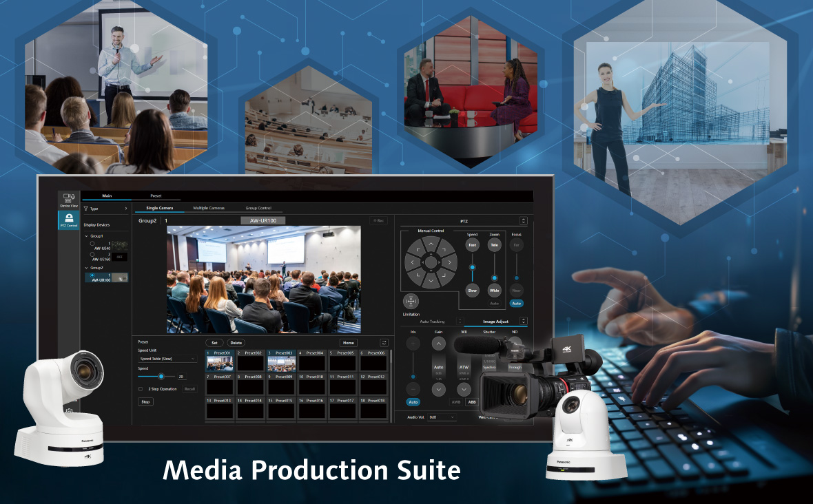
Task: Click the preset refresh icon
Action: pos(384,342)
